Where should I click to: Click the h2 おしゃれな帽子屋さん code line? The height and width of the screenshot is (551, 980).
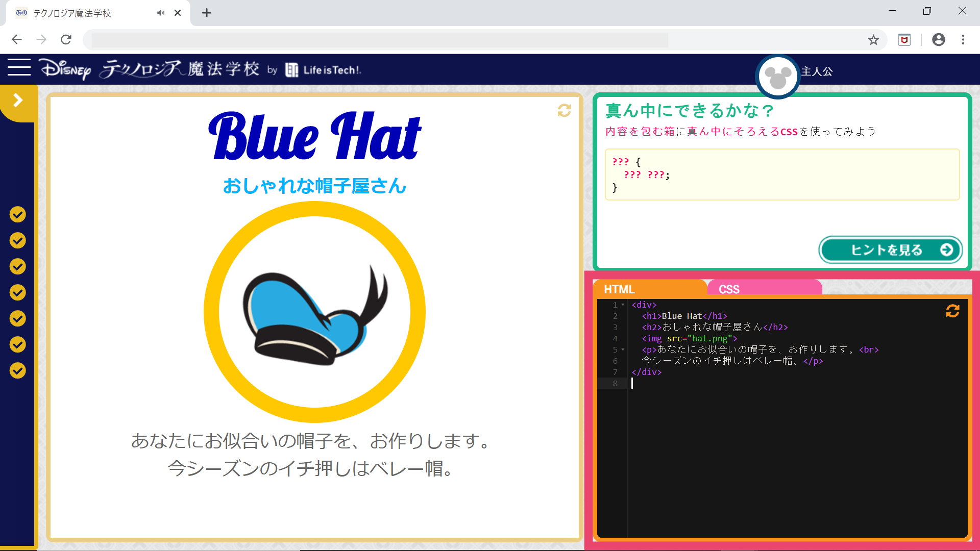click(x=715, y=327)
